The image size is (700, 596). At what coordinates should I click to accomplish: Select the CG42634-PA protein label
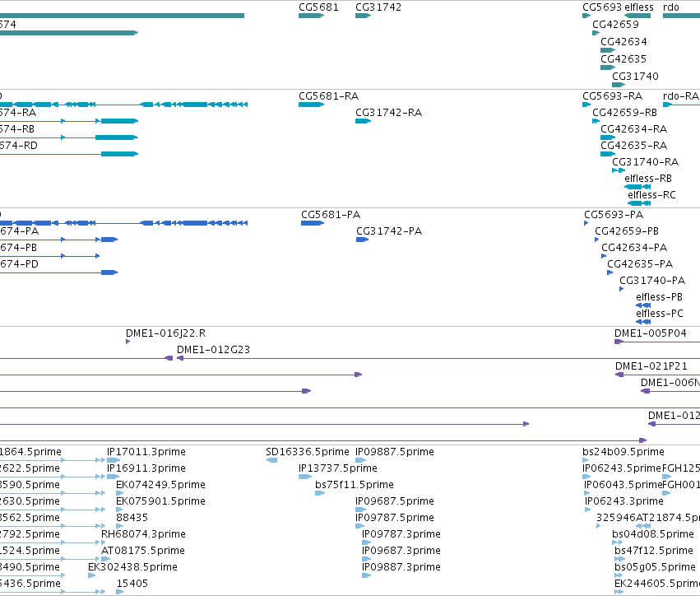(x=634, y=248)
